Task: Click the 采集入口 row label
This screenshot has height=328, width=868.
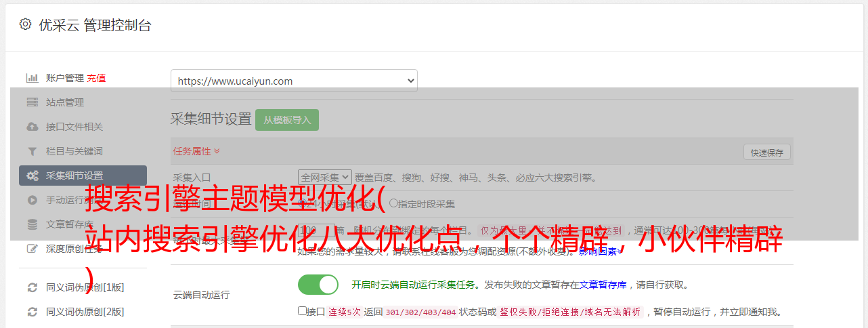Action: (x=192, y=178)
